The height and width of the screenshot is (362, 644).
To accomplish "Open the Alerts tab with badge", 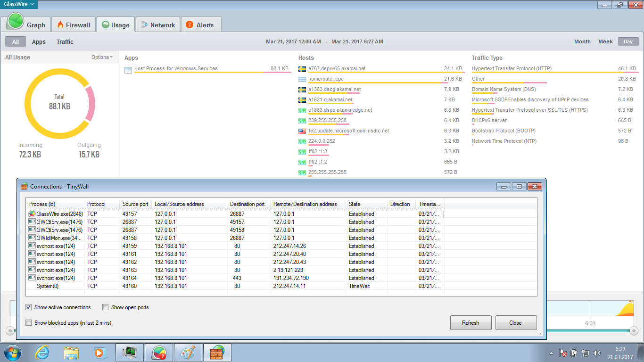I will (x=190, y=25).
